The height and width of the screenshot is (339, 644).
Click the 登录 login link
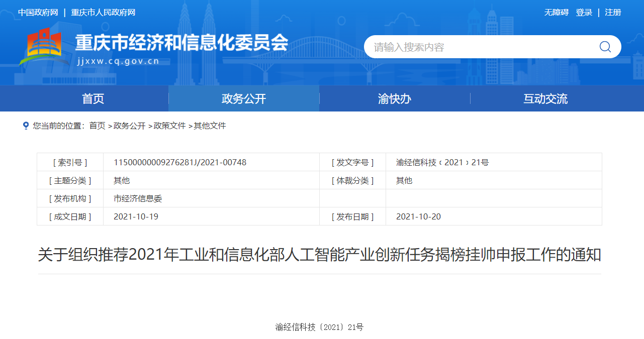[584, 13]
